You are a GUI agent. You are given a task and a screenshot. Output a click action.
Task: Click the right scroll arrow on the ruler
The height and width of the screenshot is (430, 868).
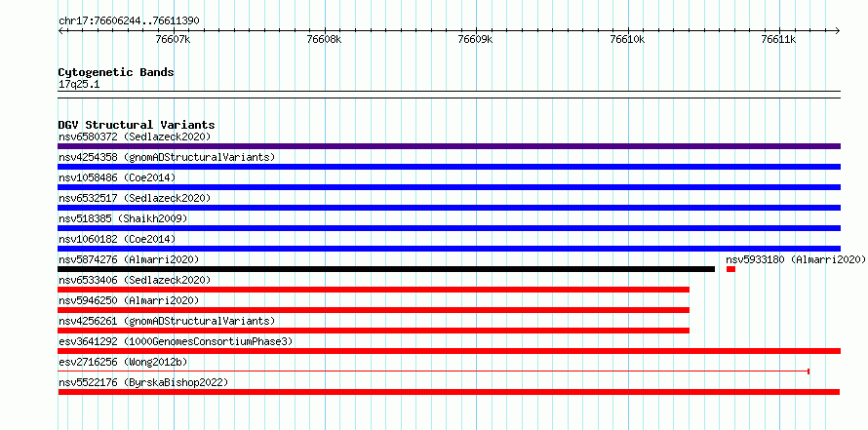pyautogui.click(x=838, y=30)
